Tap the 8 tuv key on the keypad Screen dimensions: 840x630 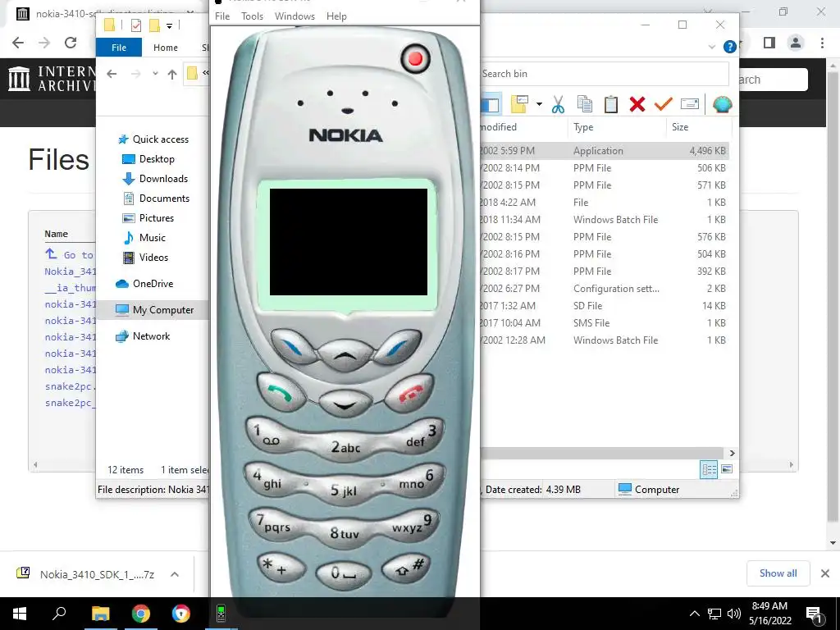click(345, 533)
